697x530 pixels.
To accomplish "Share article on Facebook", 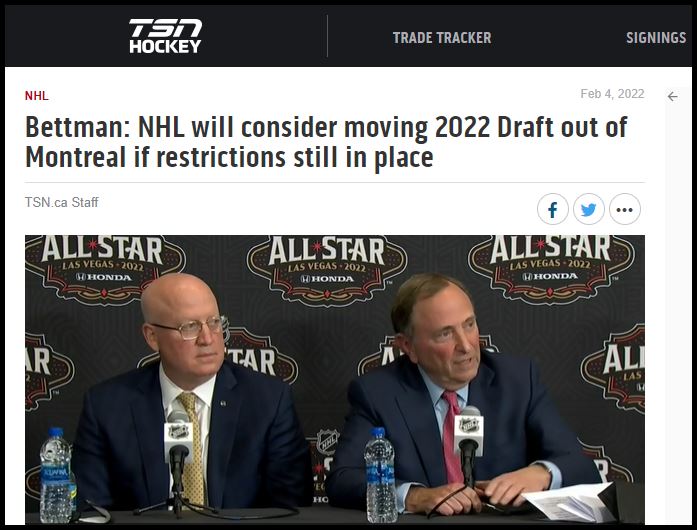I will pos(553,209).
